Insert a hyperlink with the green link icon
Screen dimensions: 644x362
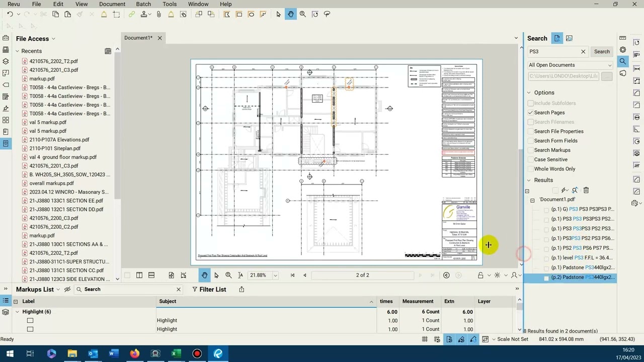(132, 14)
